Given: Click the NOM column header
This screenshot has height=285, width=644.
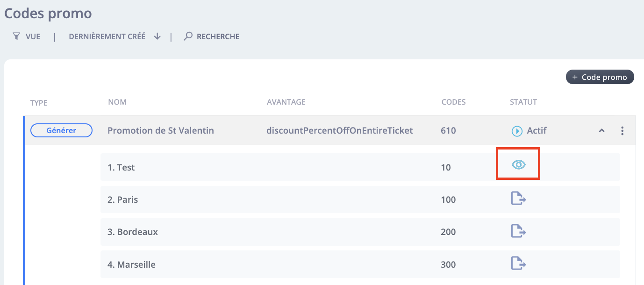Looking at the screenshot, I should pyautogui.click(x=117, y=102).
